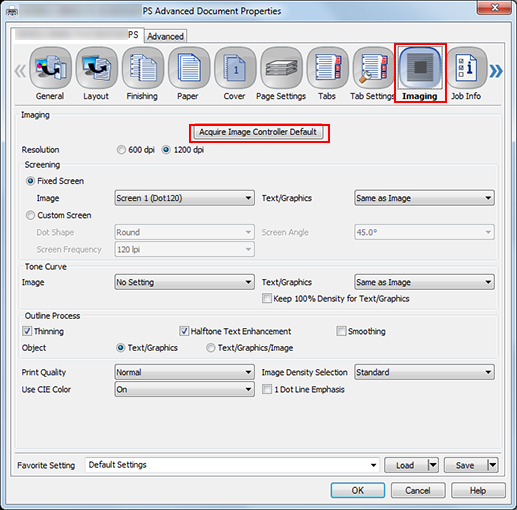Image resolution: width=517 pixels, height=510 pixels.
Task: Open Tone Curve Text/Graphics dropdown
Action: coord(424,282)
